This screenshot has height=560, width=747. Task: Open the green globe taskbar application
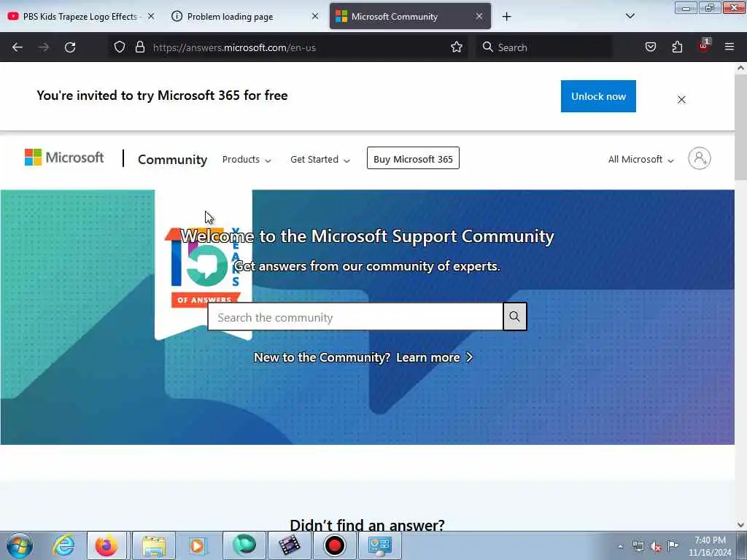(244, 545)
